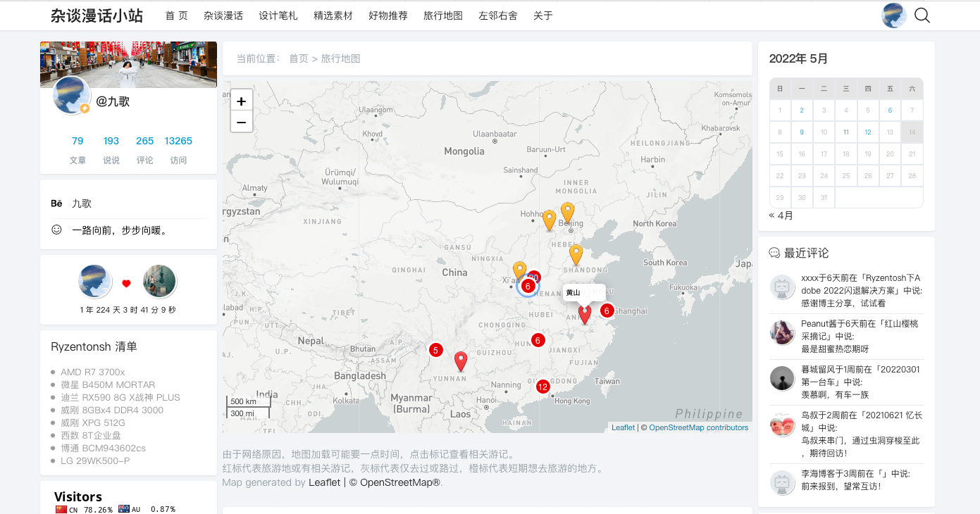Click the 杂谈漫话小站 site title

pyautogui.click(x=97, y=15)
